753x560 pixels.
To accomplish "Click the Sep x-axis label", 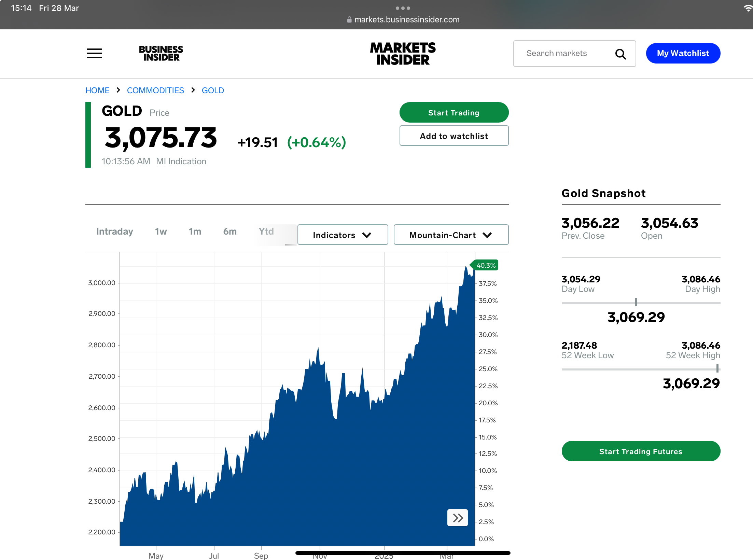I will (x=261, y=556).
